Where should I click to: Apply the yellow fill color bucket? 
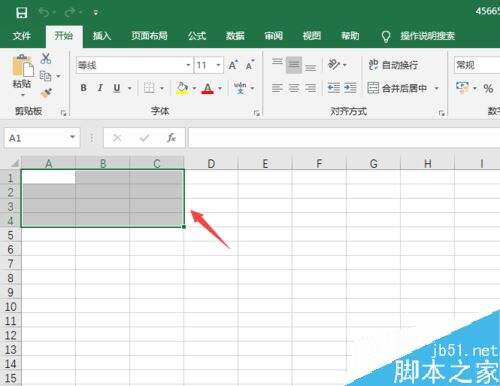[182, 88]
